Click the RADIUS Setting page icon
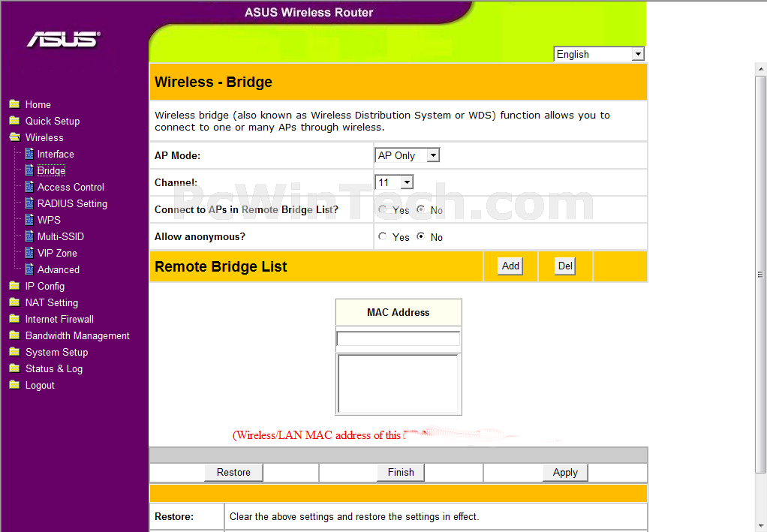 click(x=29, y=203)
